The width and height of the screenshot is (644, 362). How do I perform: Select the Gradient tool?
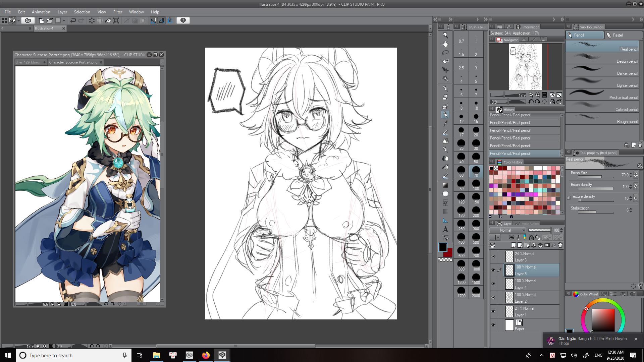(445, 185)
